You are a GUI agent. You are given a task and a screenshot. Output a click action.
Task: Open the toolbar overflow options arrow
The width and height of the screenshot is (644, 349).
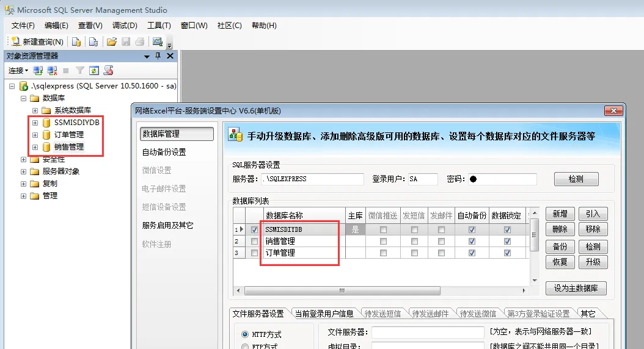click(169, 45)
